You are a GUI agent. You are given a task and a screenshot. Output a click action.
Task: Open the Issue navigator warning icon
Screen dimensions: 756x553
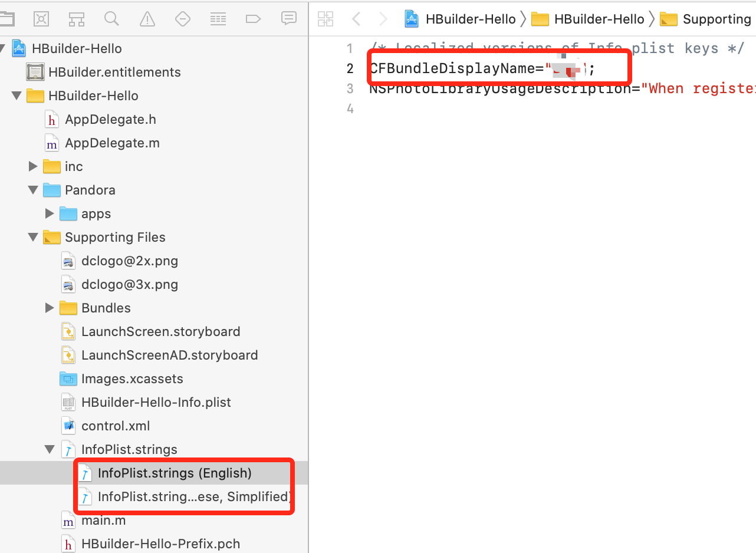(147, 19)
